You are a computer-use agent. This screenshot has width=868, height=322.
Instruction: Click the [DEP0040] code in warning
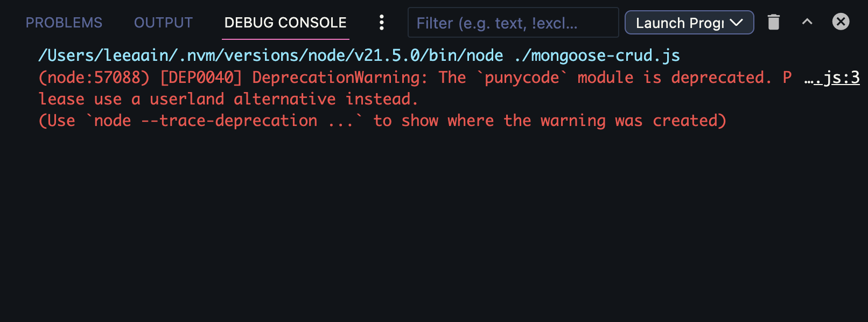pos(201,78)
